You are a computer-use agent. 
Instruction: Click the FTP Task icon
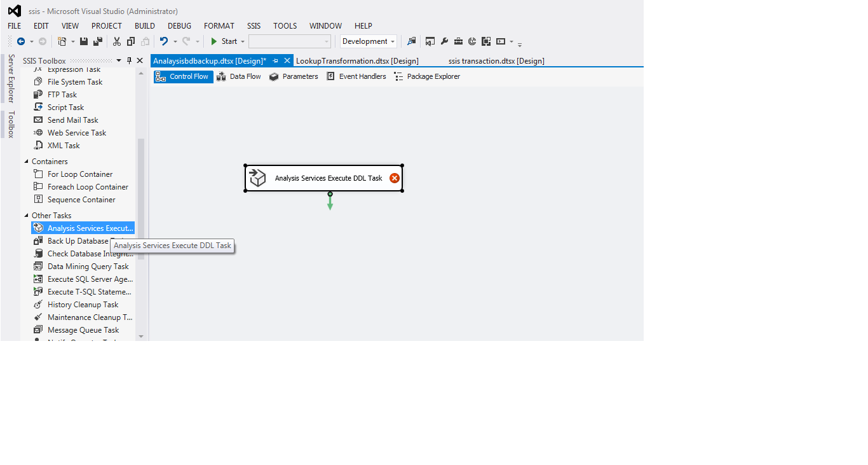coord(38,95)
